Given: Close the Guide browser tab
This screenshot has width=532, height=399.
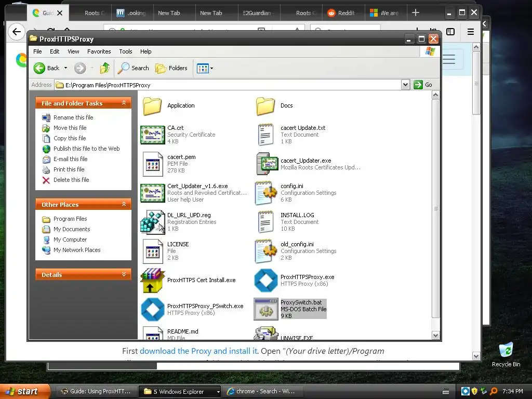Looking at the screenshot, I should 60,13.
